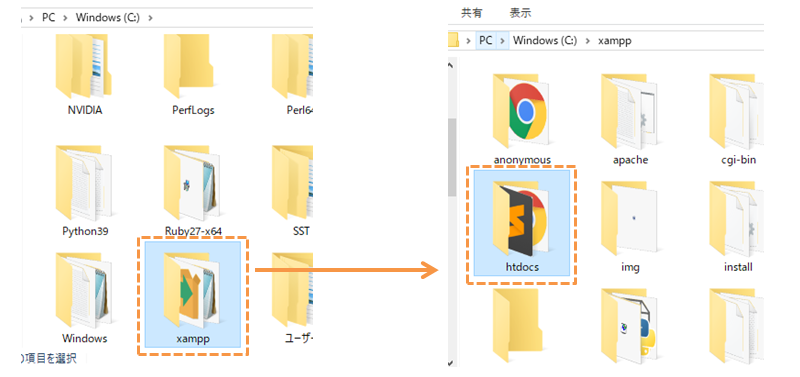The width and height of the screenshot is (800, 377).
Task: Expand chevron after PC in xampp breadcrumb
Action: [503, 40]
